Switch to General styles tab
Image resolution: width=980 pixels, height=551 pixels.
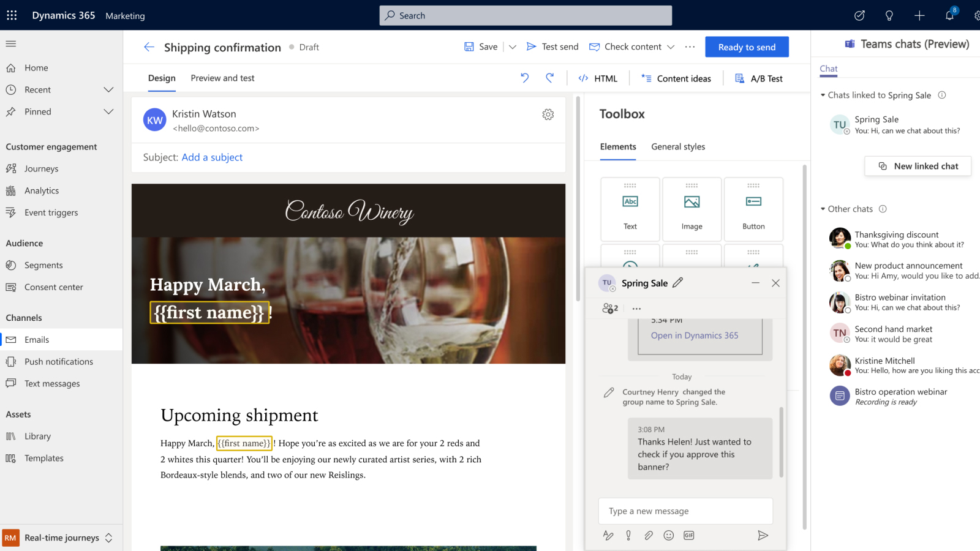677,147
